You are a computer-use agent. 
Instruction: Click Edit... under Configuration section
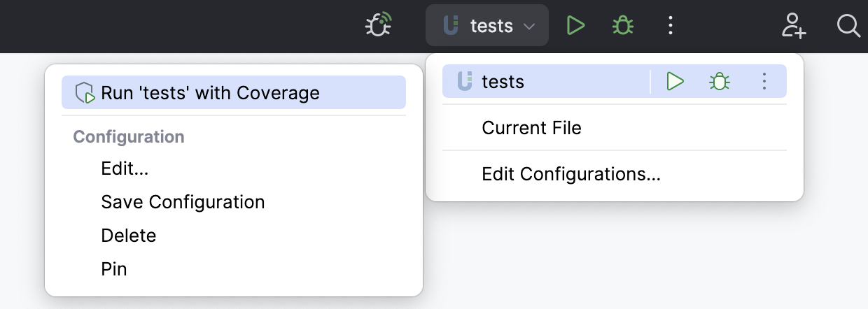click(125, 168)
